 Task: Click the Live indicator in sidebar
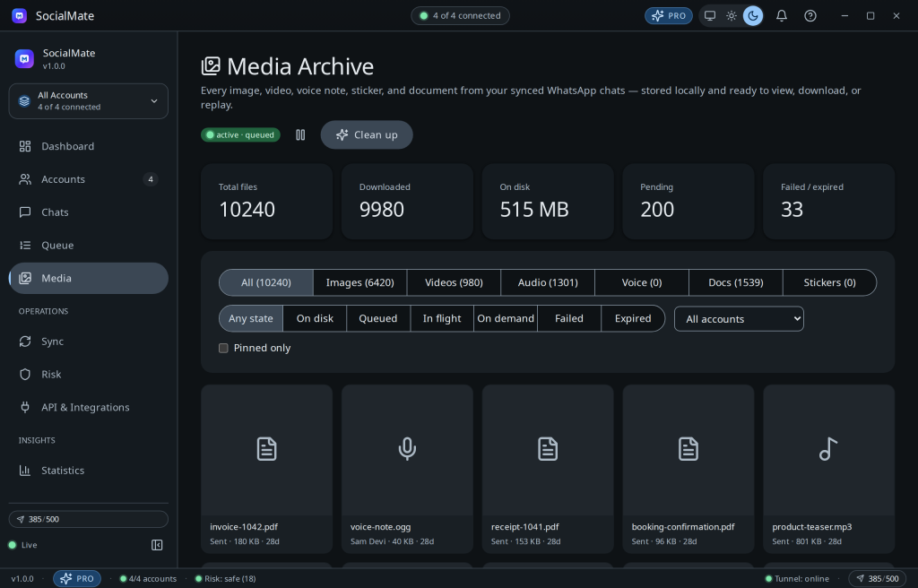click(22, 545)
